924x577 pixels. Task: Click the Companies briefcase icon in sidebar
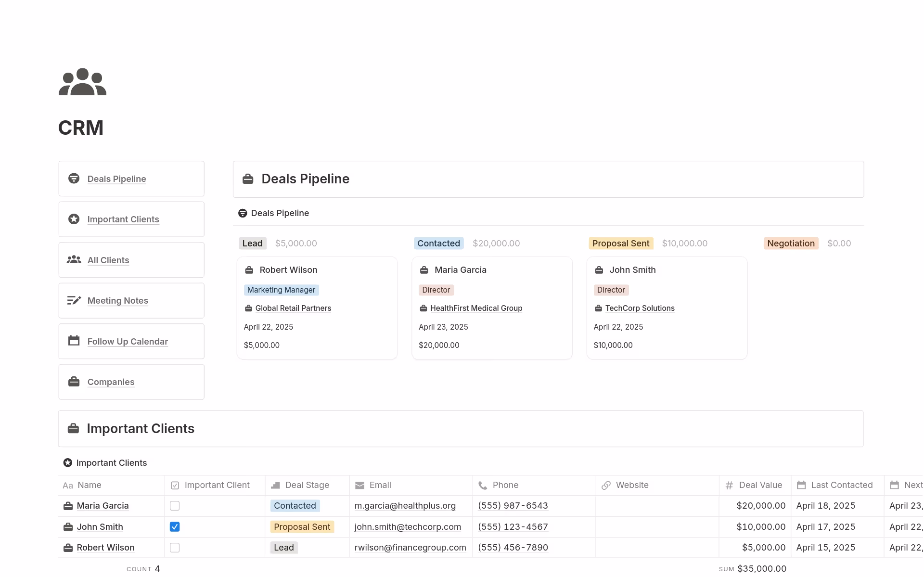[x=74, y=382]
